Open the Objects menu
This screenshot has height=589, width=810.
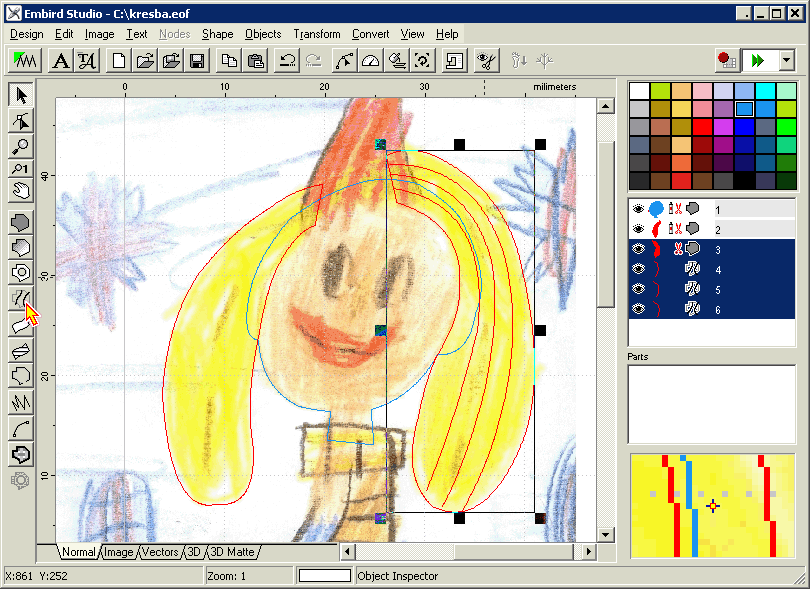point(263,34)
